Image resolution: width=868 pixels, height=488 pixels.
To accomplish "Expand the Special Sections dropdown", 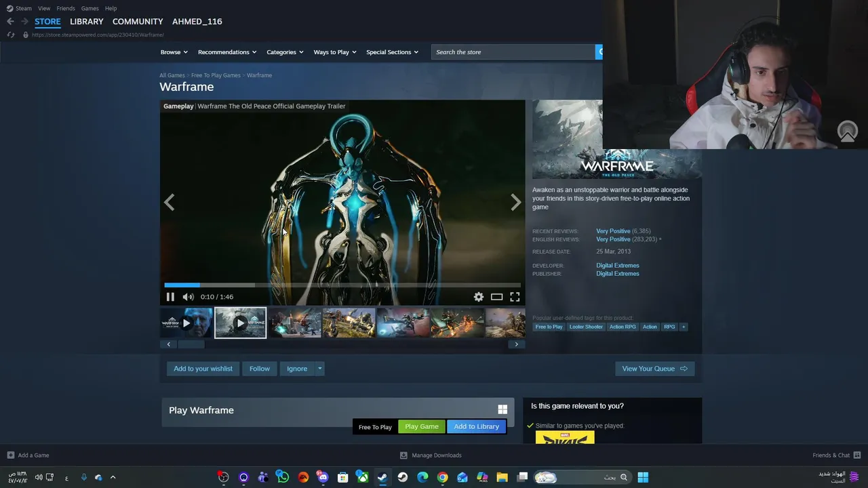I will [x=392, y=52].
